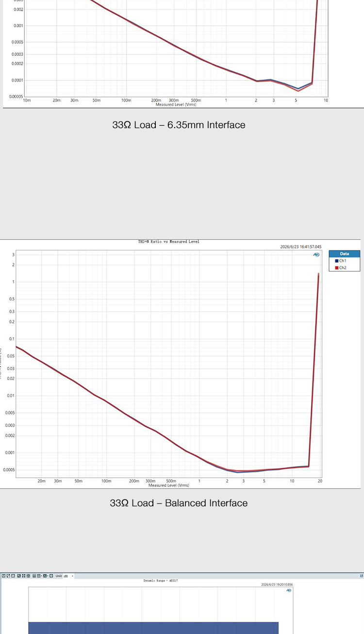Click the AP logo on the balanced interface graph
The height and width of the screenshot is (634, 364).
(x=316, y=254)
